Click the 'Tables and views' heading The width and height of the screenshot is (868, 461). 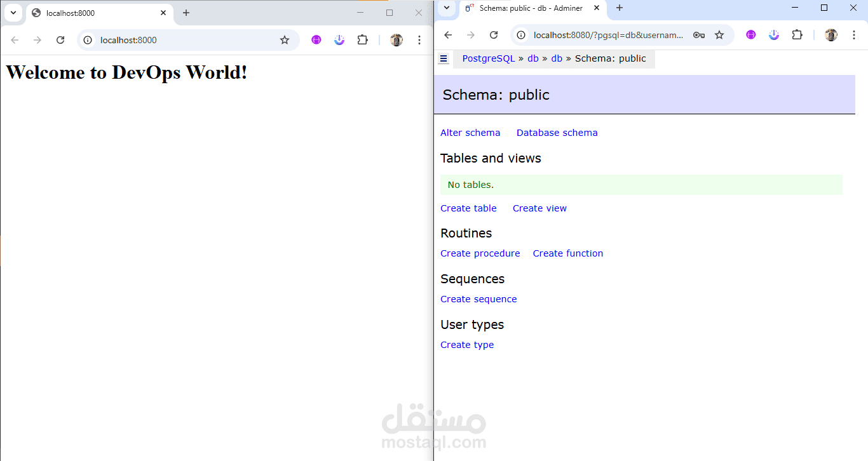pos(491,158)
